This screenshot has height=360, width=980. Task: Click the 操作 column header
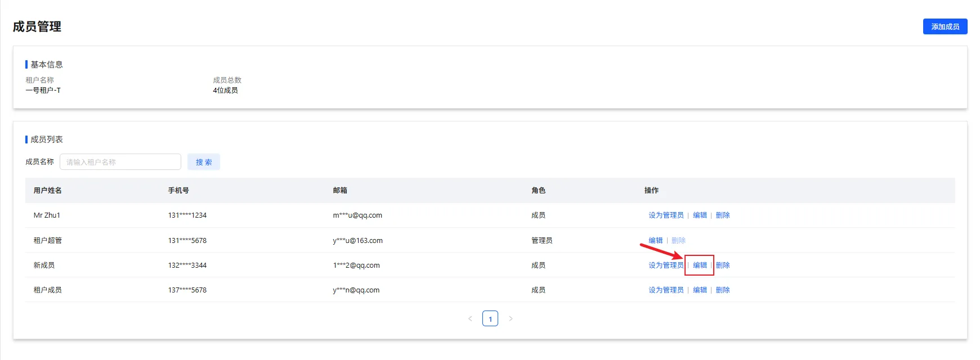[x=651, y=191]
